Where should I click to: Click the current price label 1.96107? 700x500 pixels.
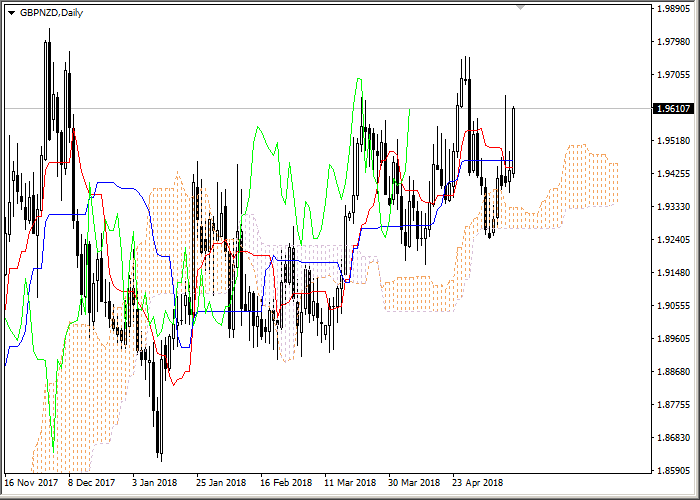click(674, 108)
